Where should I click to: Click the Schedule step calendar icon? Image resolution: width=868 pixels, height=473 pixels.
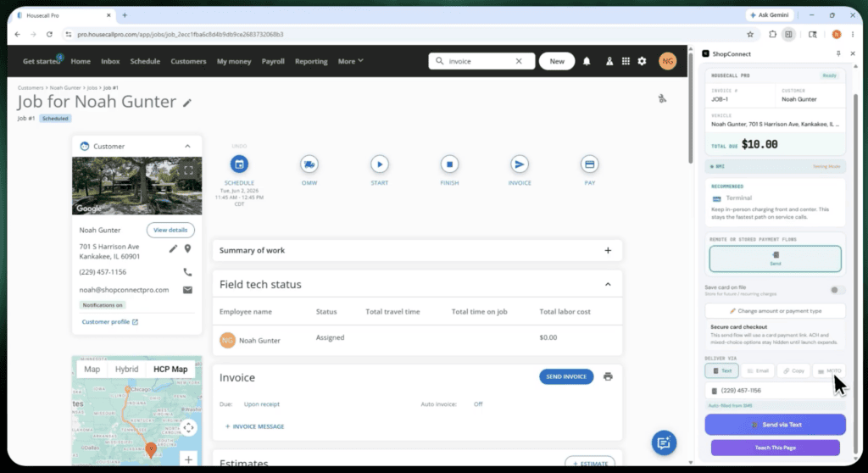[239, 164]
